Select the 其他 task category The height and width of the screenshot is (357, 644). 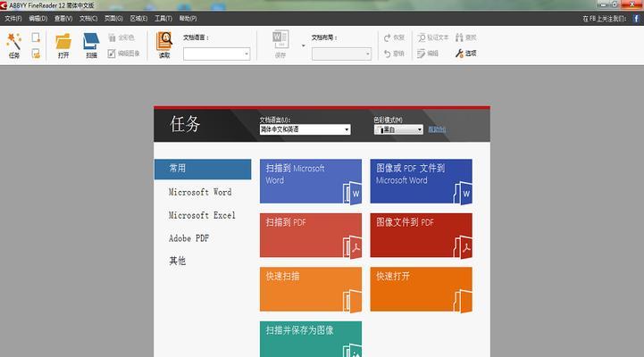click(x=178, y=261)
